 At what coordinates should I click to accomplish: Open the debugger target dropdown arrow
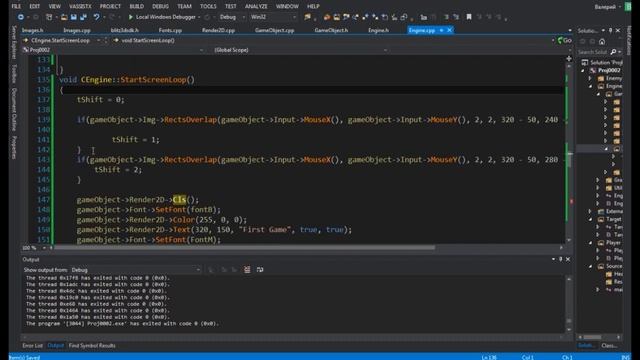tap(199, 17)
